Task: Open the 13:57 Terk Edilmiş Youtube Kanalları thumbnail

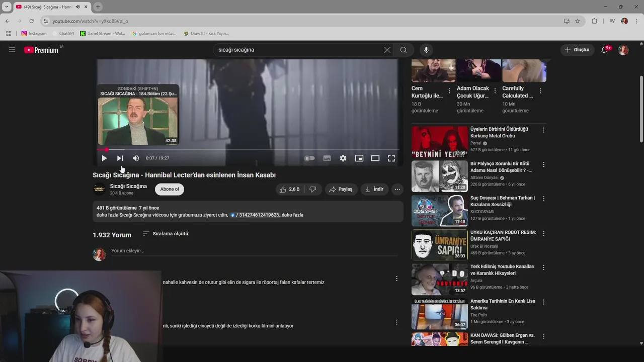Action: (x=439, y=279)
